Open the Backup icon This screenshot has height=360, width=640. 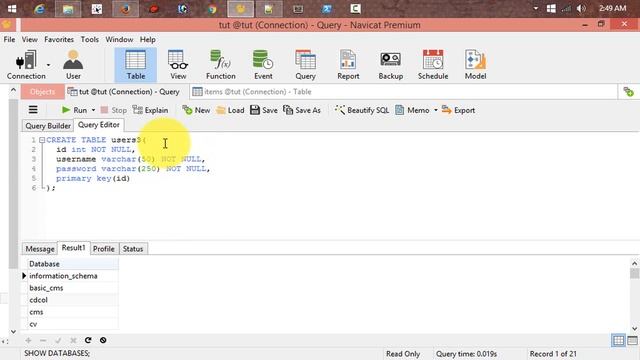point(391,64)
